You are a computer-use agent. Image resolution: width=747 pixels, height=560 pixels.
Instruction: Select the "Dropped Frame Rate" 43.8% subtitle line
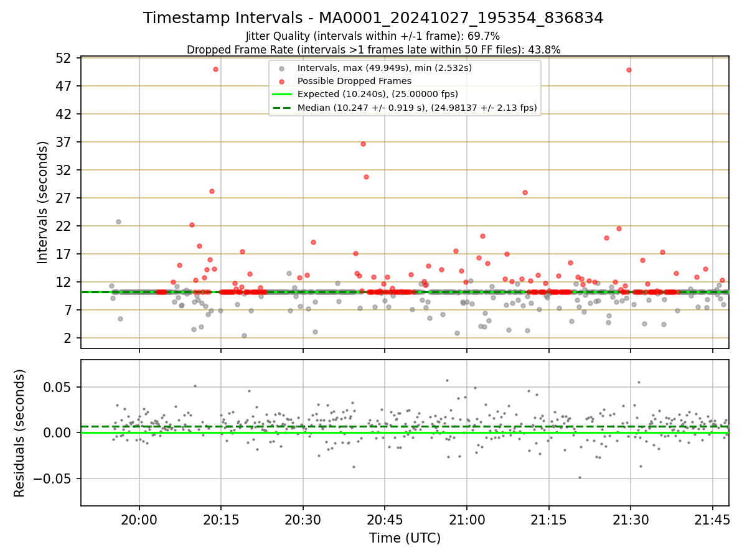pos(374,50)
